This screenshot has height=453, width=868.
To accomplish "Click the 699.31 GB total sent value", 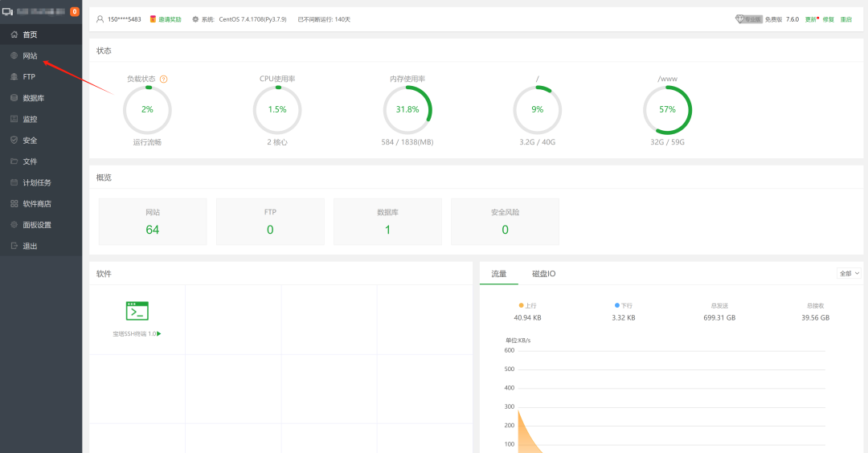I will [719, 318].
